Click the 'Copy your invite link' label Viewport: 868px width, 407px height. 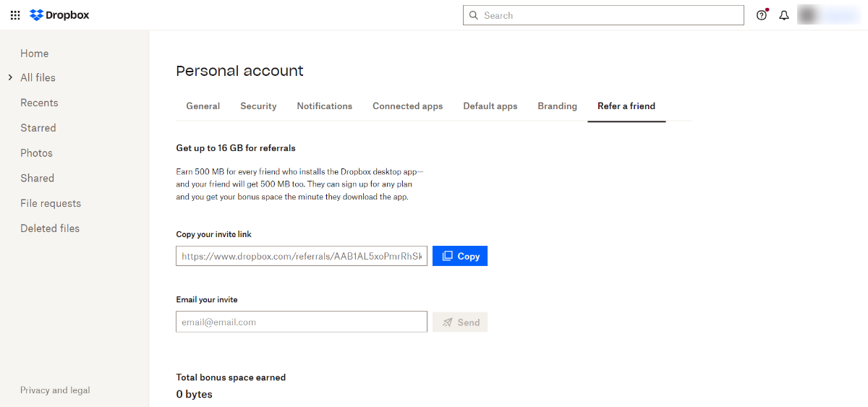point(214,234)
